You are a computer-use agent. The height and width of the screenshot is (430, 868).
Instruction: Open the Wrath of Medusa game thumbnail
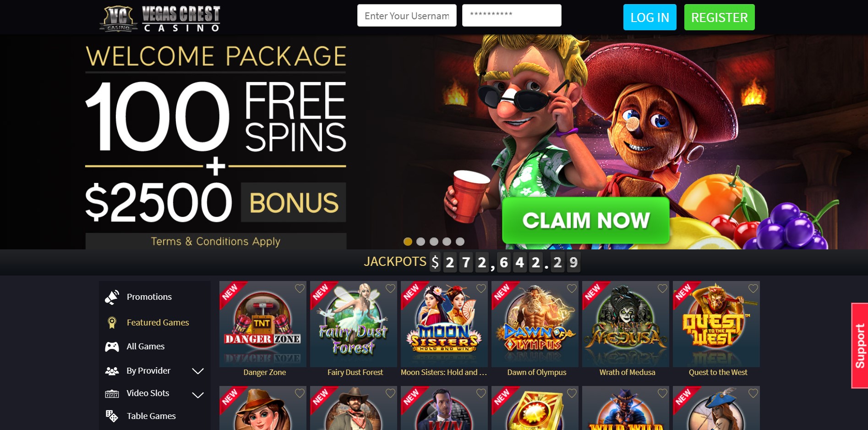[x=625, y=324]
